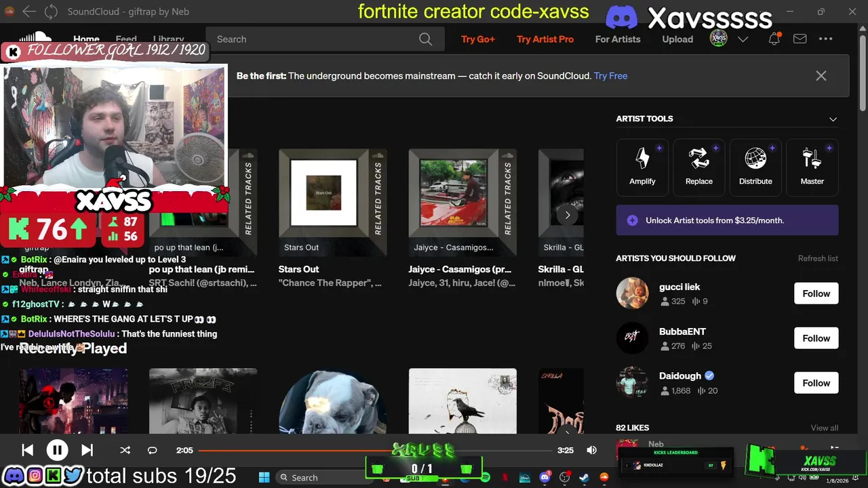
Task: Go to the Home tab
Action: coord(86,39)
